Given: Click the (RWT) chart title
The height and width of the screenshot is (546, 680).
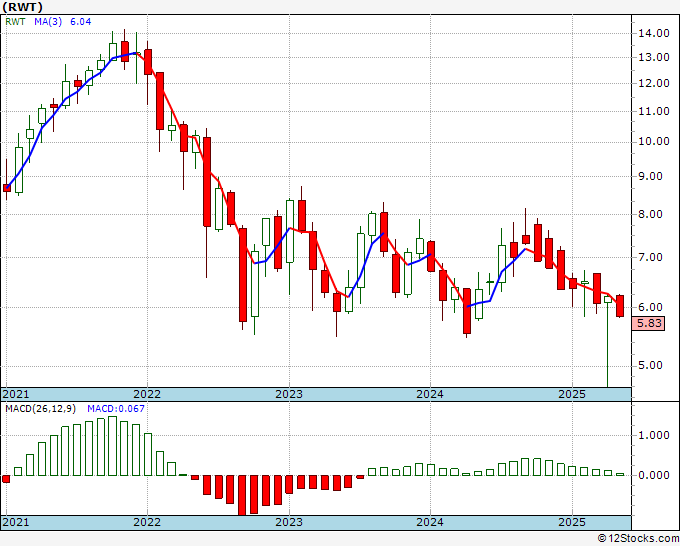Looking at the screenshot, I should click(23, 7).
